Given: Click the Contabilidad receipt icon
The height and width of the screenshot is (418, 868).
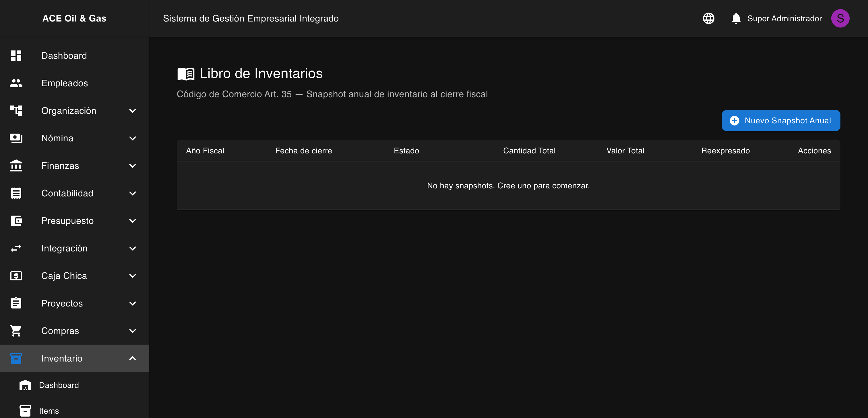Looking at the screenshot, I should [16, 193].
